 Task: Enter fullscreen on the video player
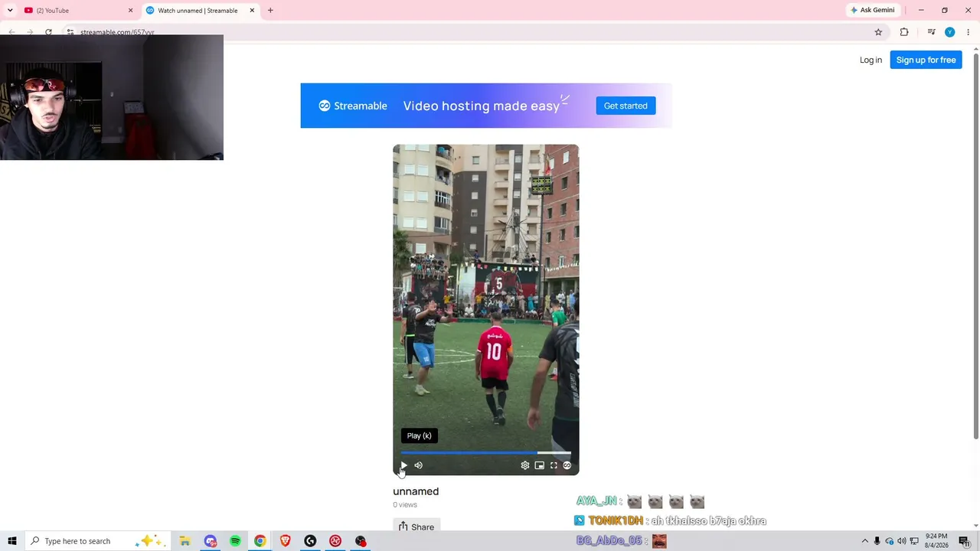554,465
